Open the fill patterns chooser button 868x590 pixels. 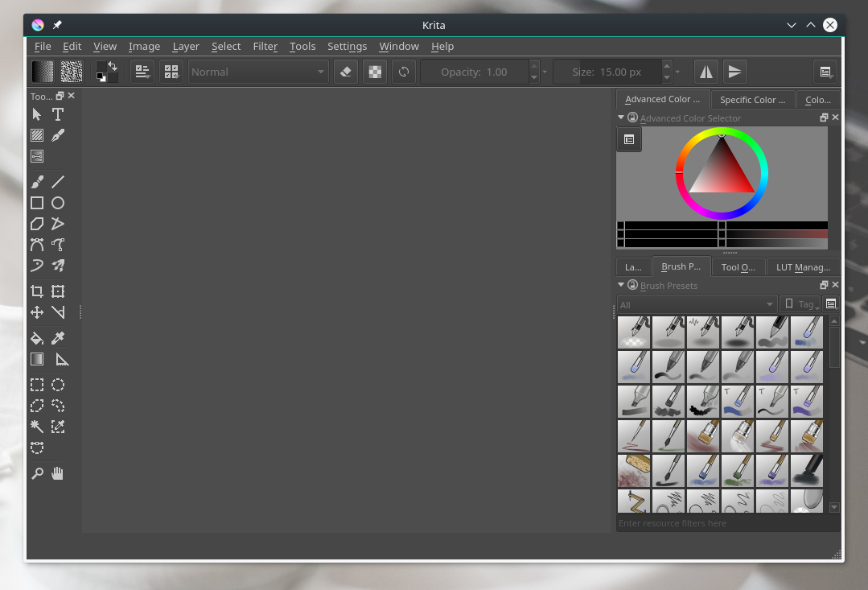tap(72, 72)
